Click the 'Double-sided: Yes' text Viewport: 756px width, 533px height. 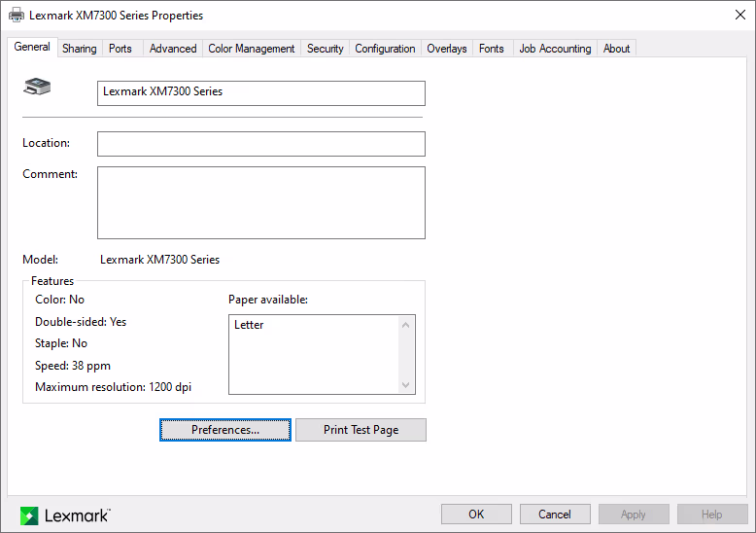[81, 322]
